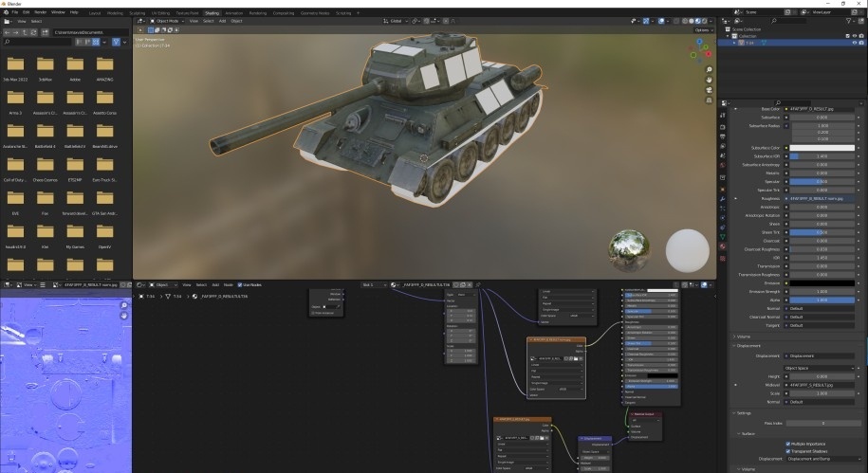Go forward in file browser
Screen dimensions: 868x473
(x=15, y=32)
